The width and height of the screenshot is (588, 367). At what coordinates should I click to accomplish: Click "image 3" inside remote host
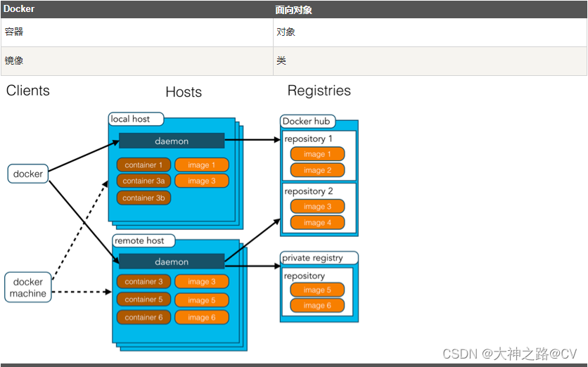coord(202,281)
